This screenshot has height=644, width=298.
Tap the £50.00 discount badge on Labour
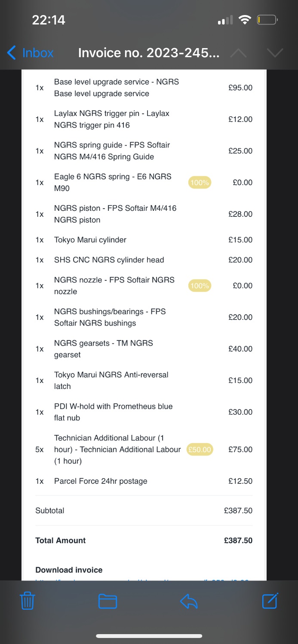(x=200, y=450)
